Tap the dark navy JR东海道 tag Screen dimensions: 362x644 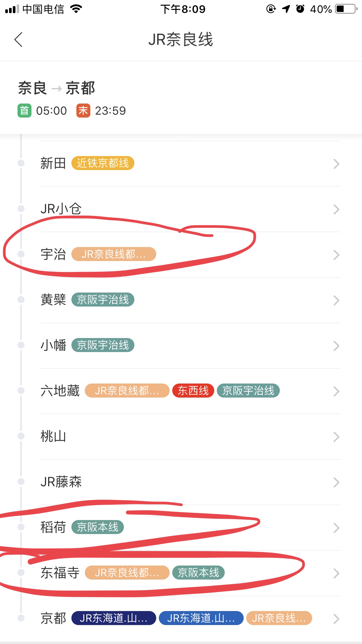(x=114, y=618)
